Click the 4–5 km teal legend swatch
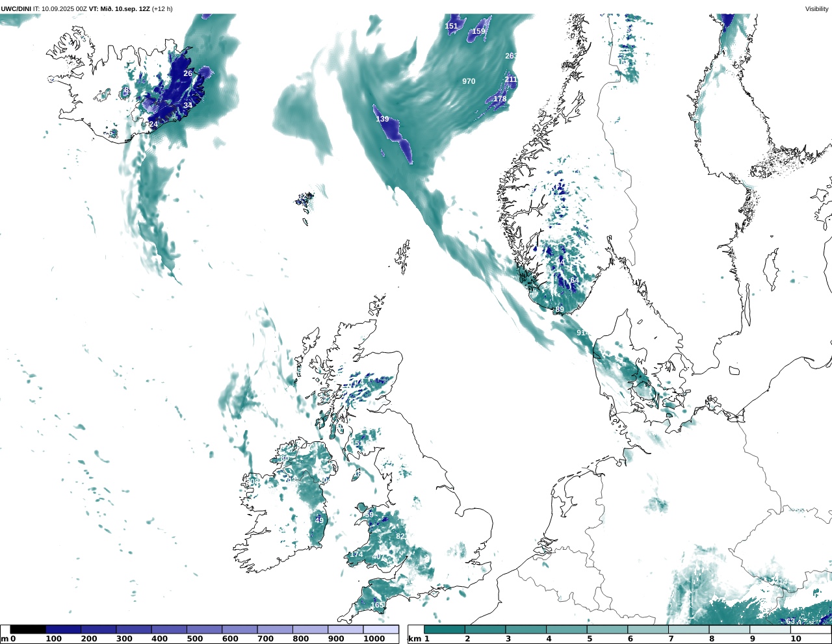Viewport: 832px width, 644px height. (x=567, y=629)
